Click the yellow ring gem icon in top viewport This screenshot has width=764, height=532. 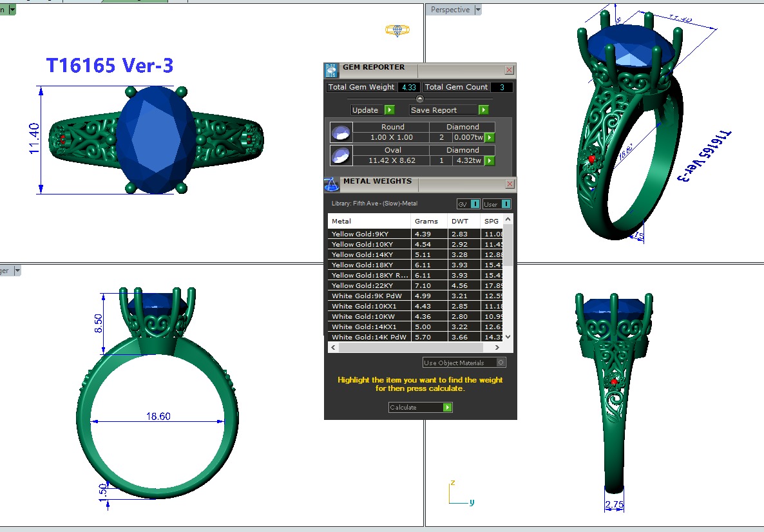coord(397,30)
